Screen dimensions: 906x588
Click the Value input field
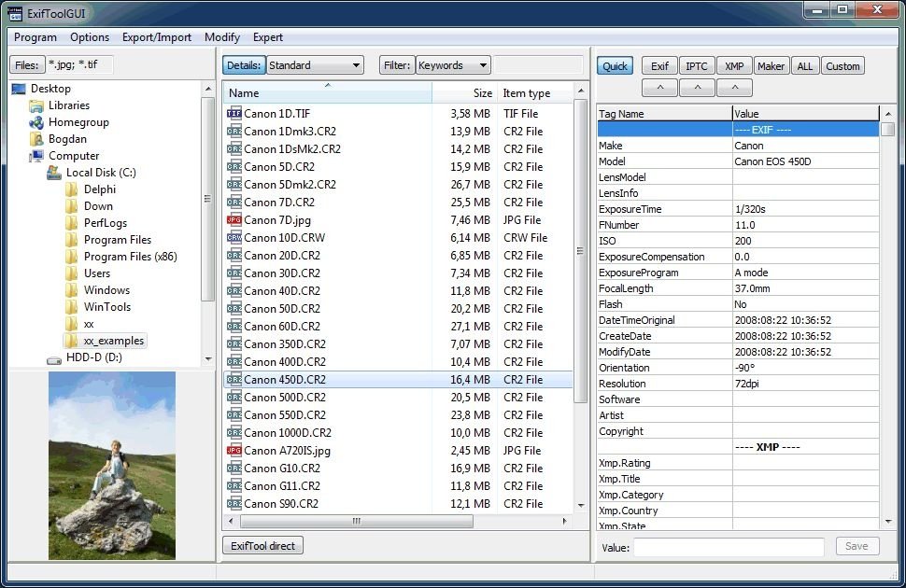pos(729,546)
